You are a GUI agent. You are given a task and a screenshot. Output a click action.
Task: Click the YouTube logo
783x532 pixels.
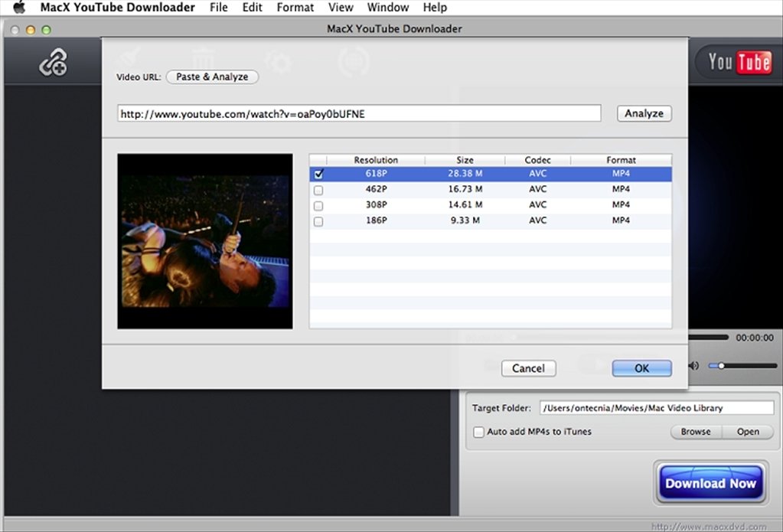(736, 61)
